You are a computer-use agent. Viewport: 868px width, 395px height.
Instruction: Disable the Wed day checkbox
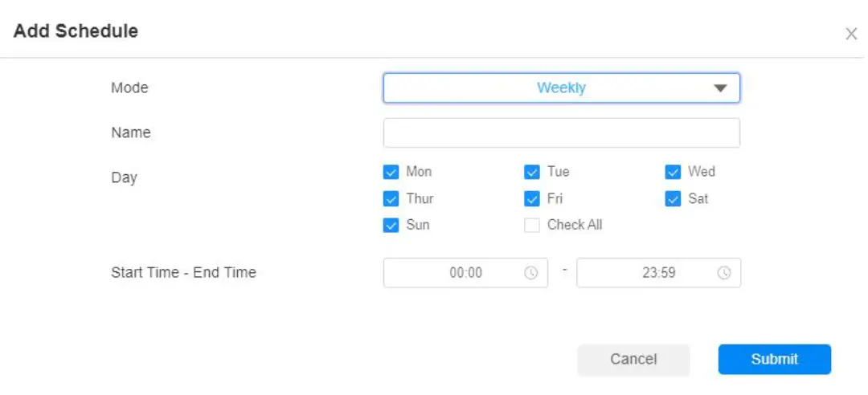tap(674, 172)
